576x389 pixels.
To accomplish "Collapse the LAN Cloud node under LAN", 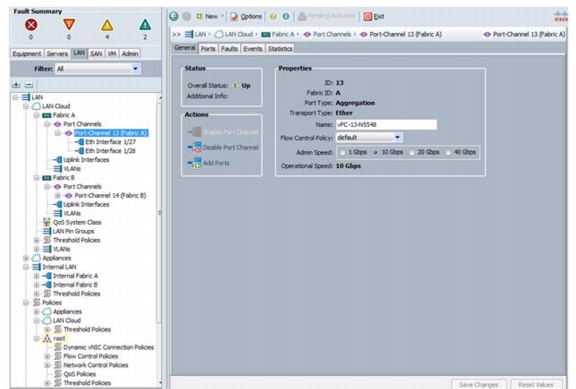I will point(26,106).
